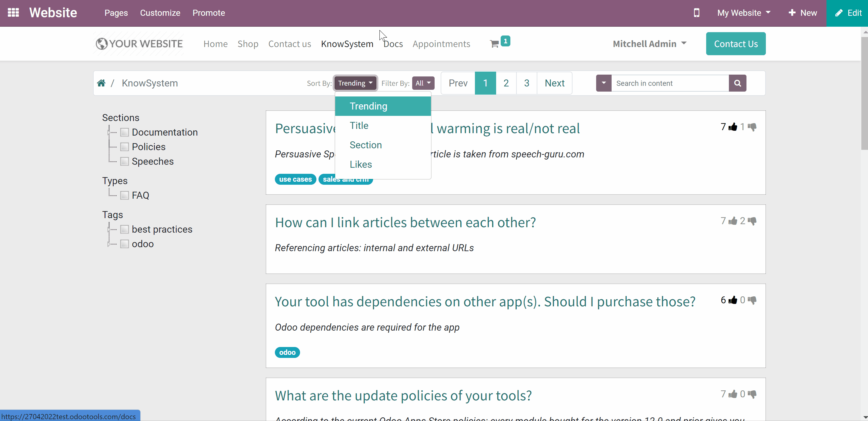
Task: Open the Shop page link
Action: (x=248, y=44)
